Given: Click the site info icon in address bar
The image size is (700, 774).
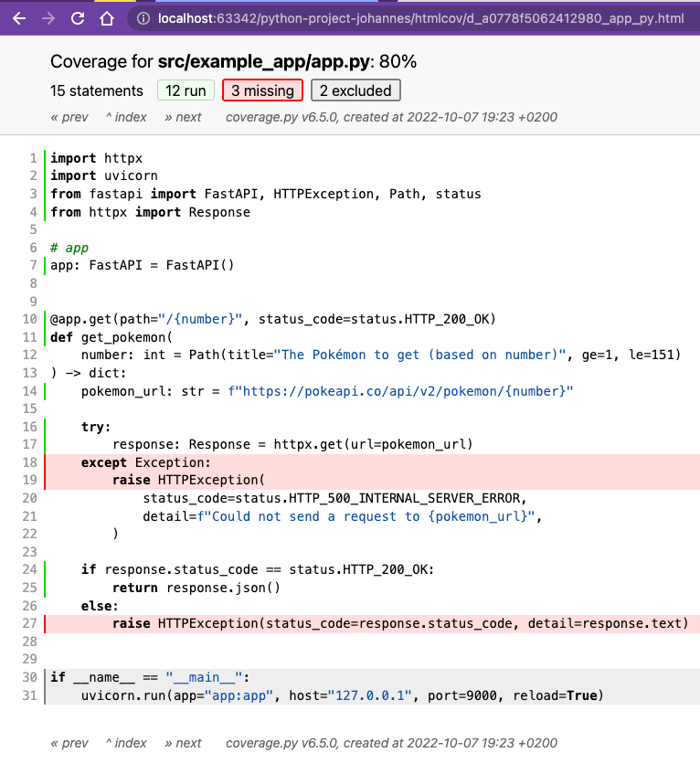Looking at the screenshot, I should coord(143,18).
